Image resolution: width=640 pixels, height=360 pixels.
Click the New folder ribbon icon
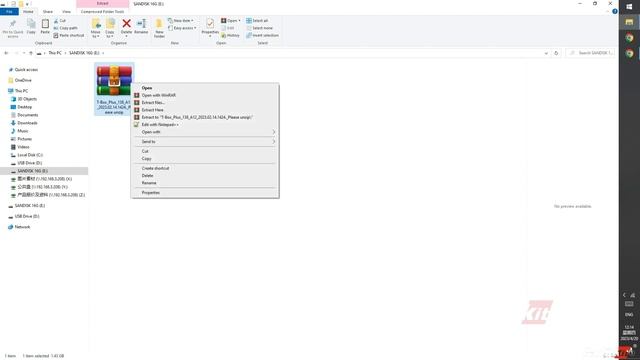pos(159,28)
